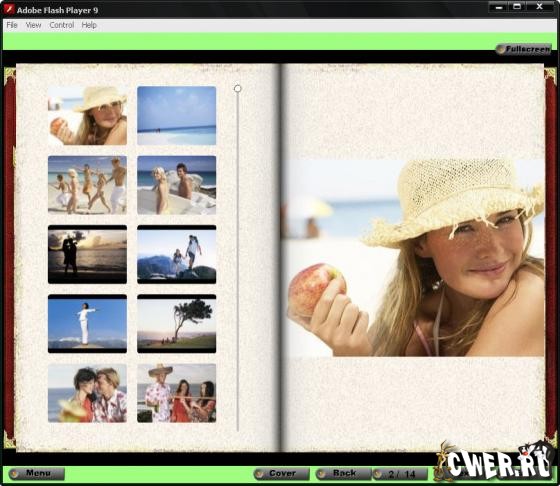Screen dimensions: 560x486
Task: Click the Adobe Flash Player title bar icon
Action: (8, 10)
